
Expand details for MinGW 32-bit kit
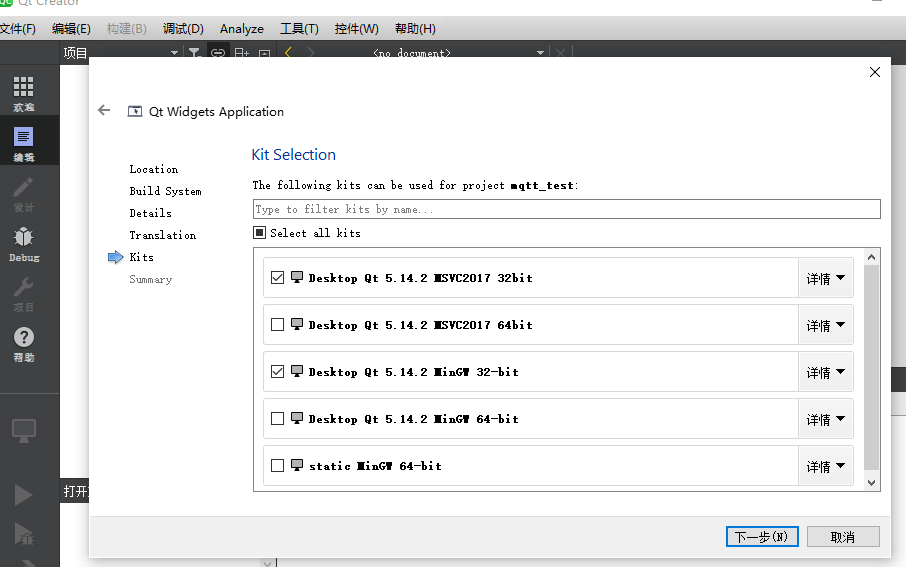point(826,372)
